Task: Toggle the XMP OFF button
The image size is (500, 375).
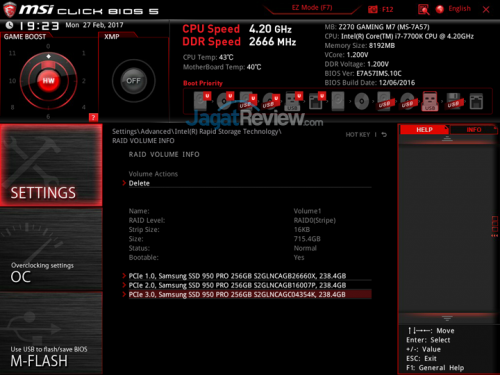Action: pos(134,81)
